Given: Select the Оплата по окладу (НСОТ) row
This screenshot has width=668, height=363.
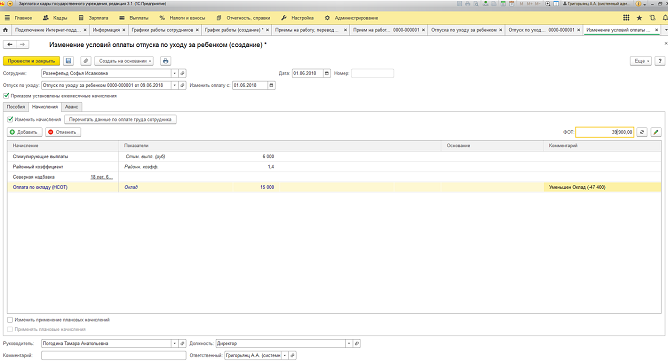Looking at the screenshot, I should click(334, 187).
